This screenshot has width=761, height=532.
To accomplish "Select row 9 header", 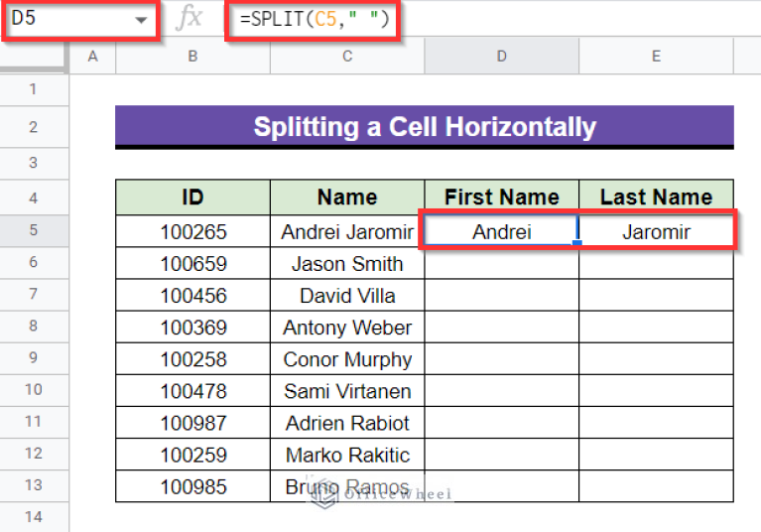I will coord(34,358).
